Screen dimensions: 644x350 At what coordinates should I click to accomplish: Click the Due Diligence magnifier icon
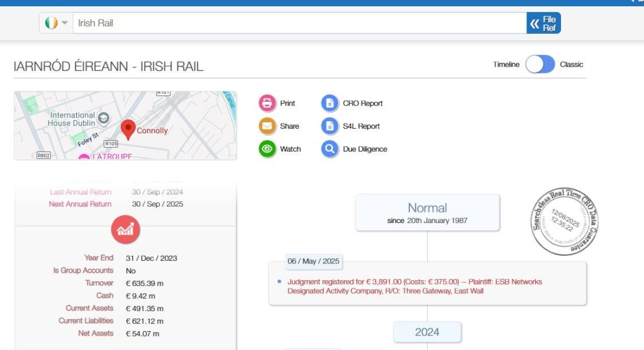[x=330, y=149]
